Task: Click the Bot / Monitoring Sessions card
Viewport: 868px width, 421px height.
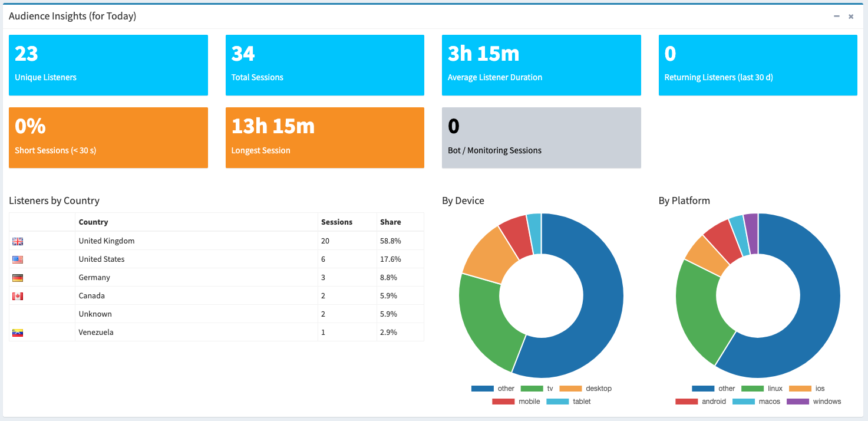Action: coord(542,137)
